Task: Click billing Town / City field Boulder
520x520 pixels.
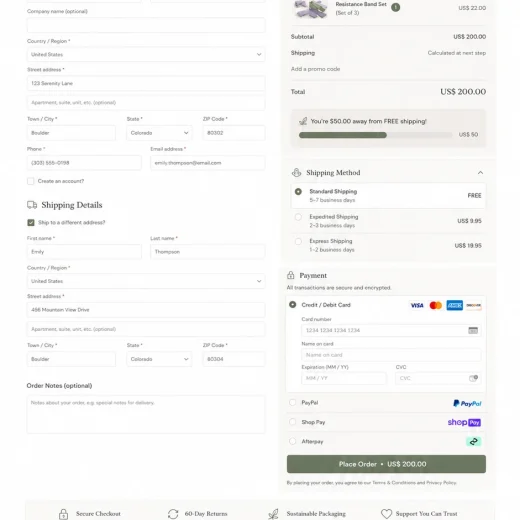Action: click(71, 133)
